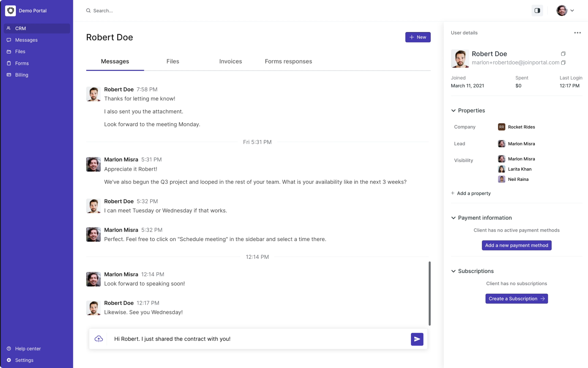Screen dimensions: 588x368
Task: Open Forms in the sidebar
Action: point(37,63)
